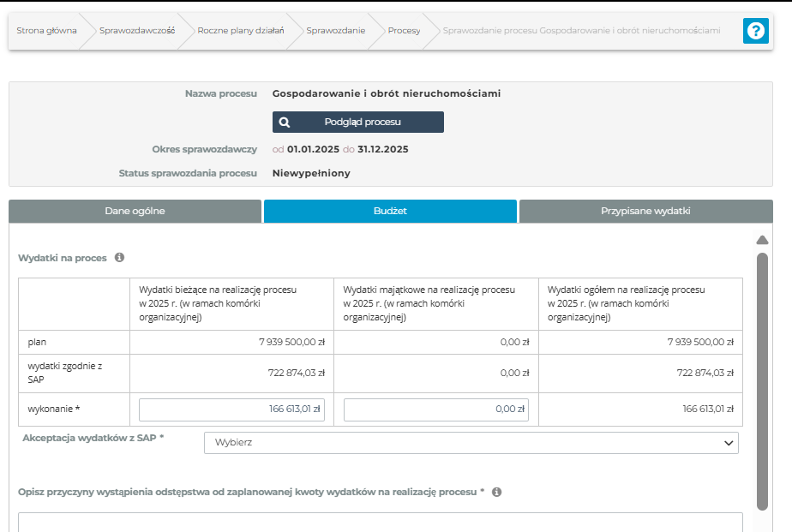This screenshot has width=792, height=532.
Task: Open the help question mark icon
Action: click(755, 31)
